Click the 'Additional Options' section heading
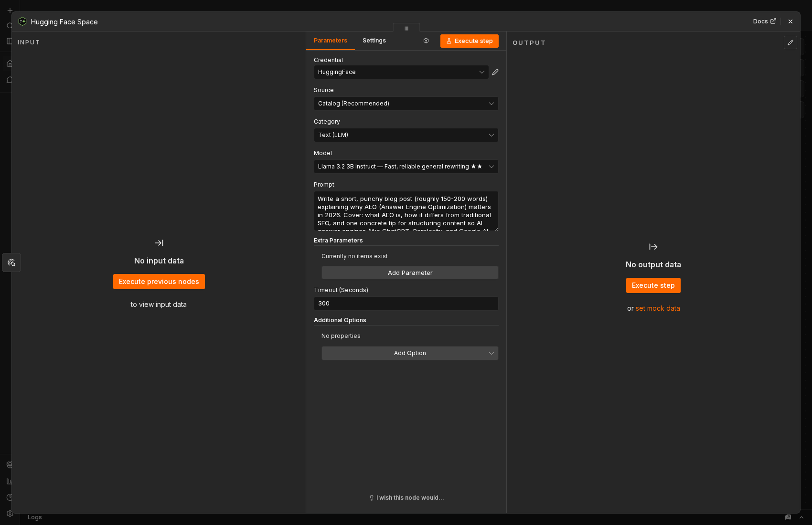This screenshot has width=812, height=525. 340,320
